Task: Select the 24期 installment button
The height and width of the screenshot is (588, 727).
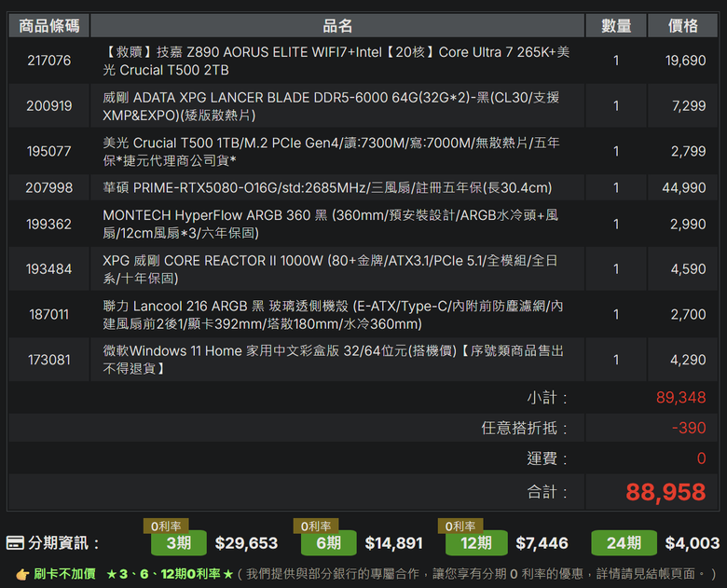Action: pos(624,543)
